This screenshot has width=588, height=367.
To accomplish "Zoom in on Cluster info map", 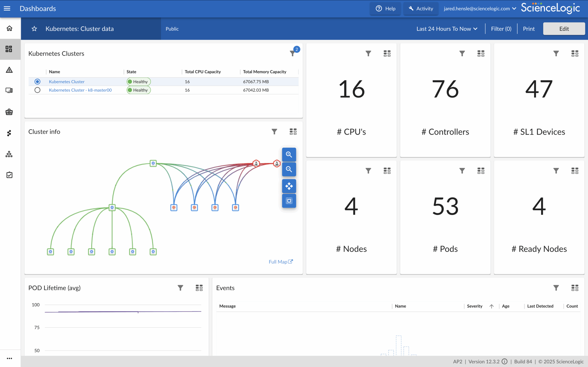I will [289, 155].
